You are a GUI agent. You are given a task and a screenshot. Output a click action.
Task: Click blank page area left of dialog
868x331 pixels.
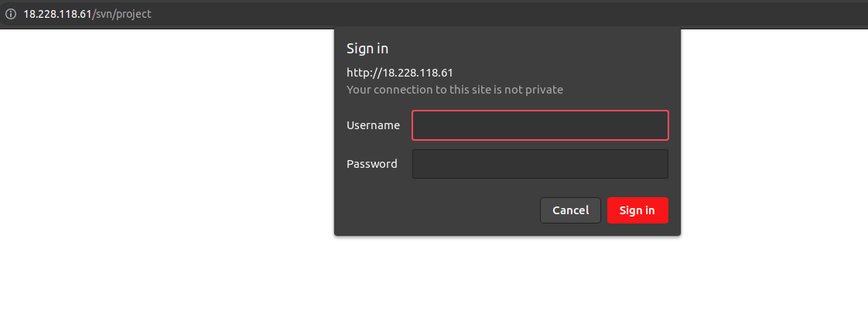pos(166,166)
